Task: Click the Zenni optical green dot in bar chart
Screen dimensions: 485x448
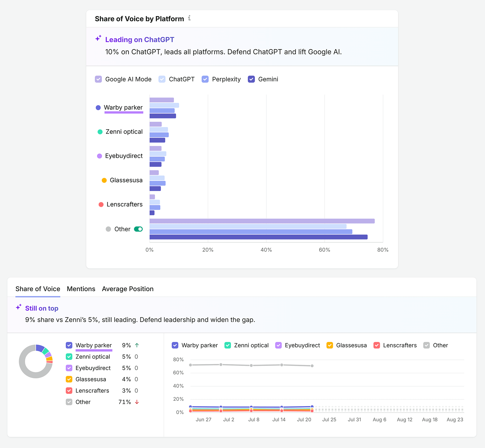Action: 100,132
